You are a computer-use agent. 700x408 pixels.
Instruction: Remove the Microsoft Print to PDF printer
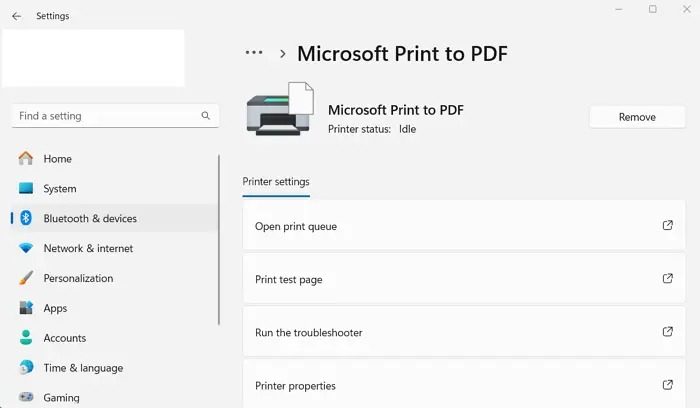click(x=637, y=117)
